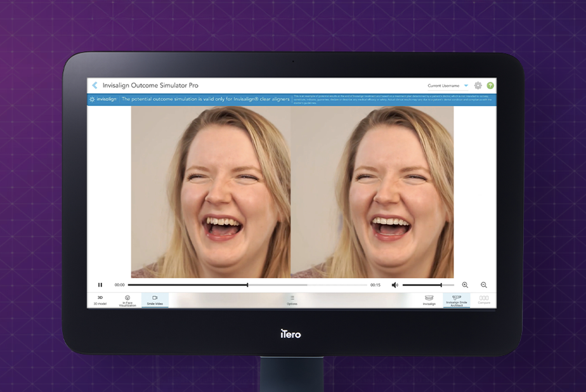Click the video progress bar marker
This screenshot has width=586, height=392.
pos(247,285)
